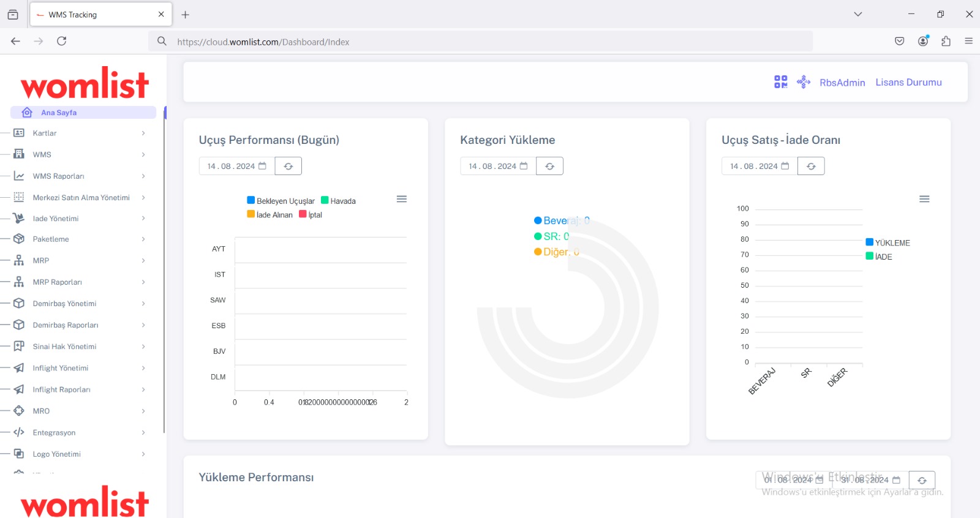This screenshot has width=980, height=518.
Task: Expand the Entegrasyon chevron
Action: (143, 432)
